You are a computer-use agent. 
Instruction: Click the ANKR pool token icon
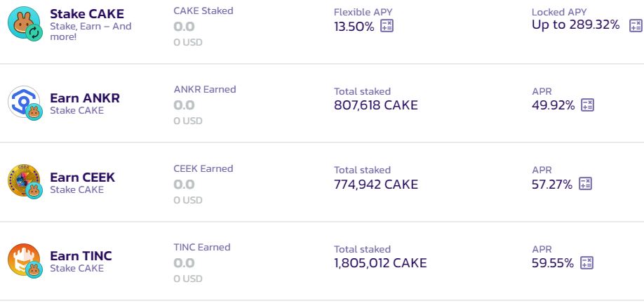point(25,102)
